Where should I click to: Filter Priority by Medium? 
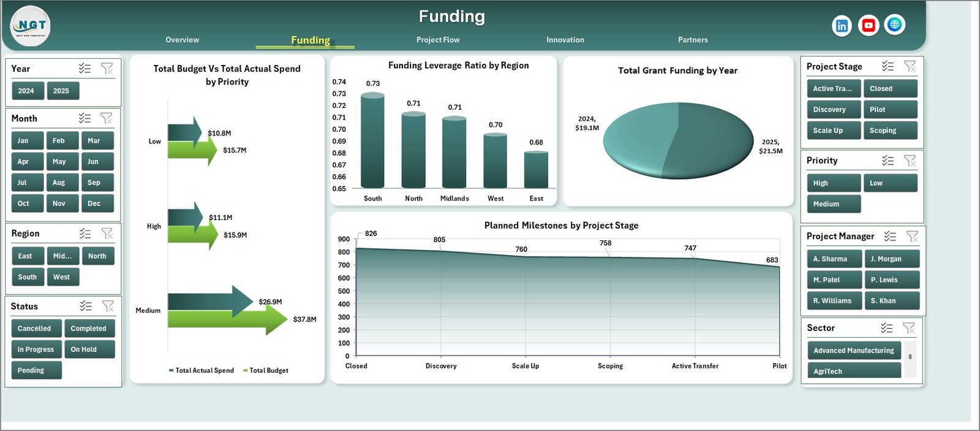(x=834, y=204)
